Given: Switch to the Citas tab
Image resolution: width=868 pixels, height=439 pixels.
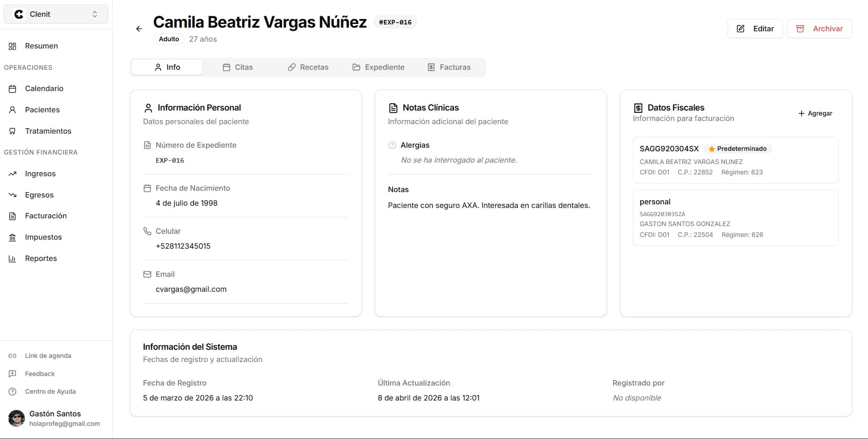Looking at the screenshot, I should [238, 67].
